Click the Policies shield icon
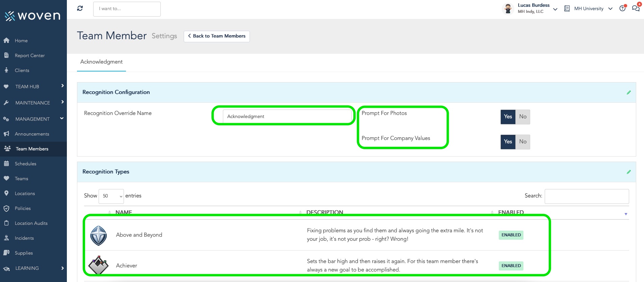The image size is (644, 282). pyautogui.click(x=6, y=208)
